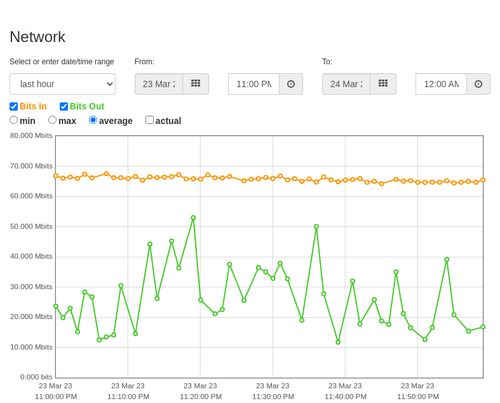This screenshot has width=500, height=403.
Task: Open the From time clock picker icon
Action: [x=291, y=84]
